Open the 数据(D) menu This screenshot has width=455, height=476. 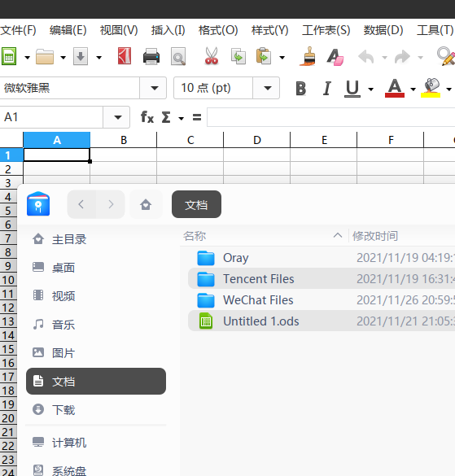coord(383,30)
